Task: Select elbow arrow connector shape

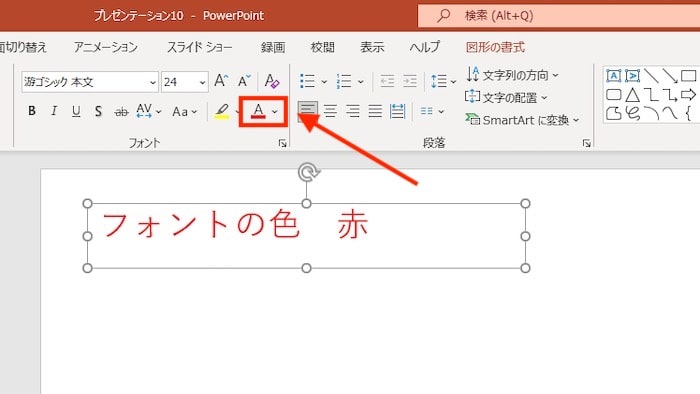Action: click(670, 95)
